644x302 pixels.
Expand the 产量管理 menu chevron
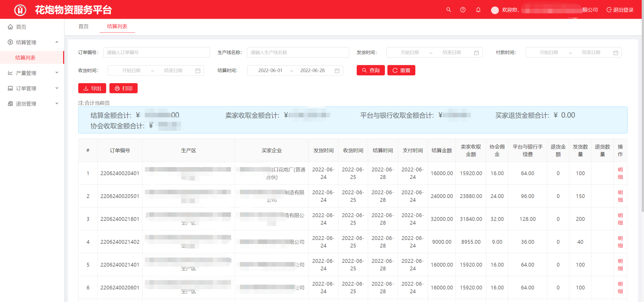57,73
